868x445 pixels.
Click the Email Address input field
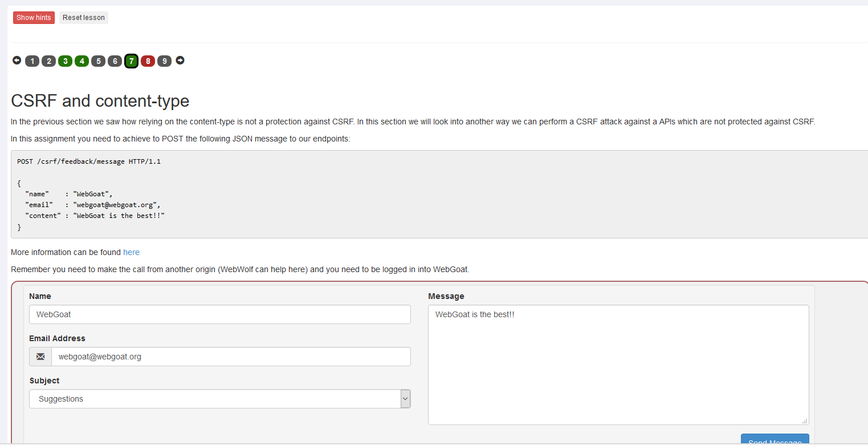pos(231,357)
